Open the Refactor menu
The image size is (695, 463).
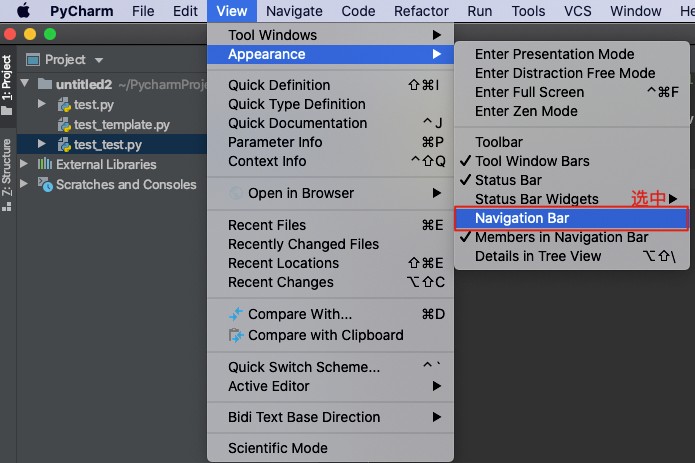[421, 11]
